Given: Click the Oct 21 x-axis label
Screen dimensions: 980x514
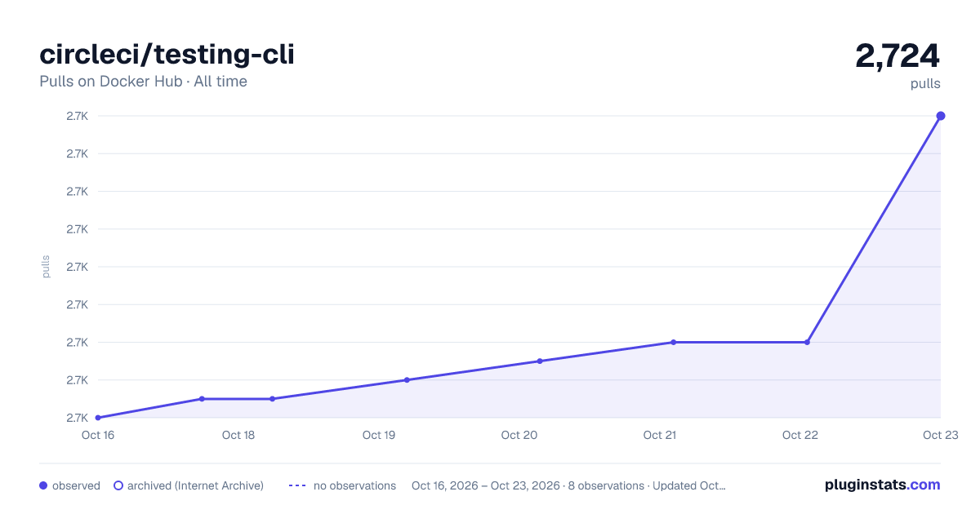Looking at the screenshot, I should (x=660, y=435).
